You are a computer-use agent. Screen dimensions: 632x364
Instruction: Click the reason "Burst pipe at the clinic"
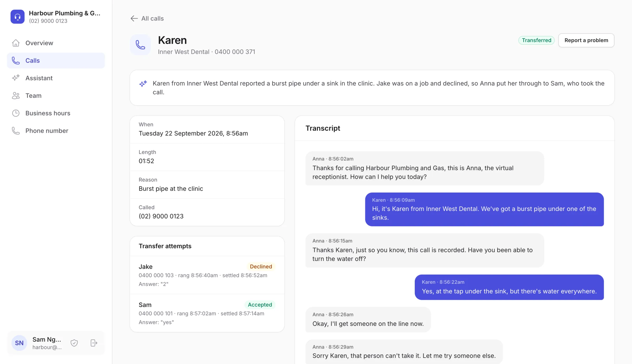click(x=171, y=189)
